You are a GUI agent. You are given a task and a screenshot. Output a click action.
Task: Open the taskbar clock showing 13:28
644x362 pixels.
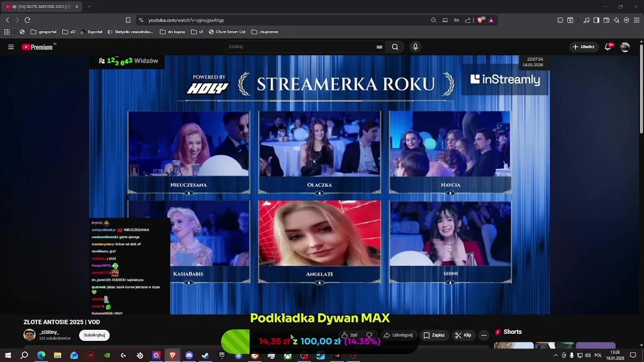(615, 355)
